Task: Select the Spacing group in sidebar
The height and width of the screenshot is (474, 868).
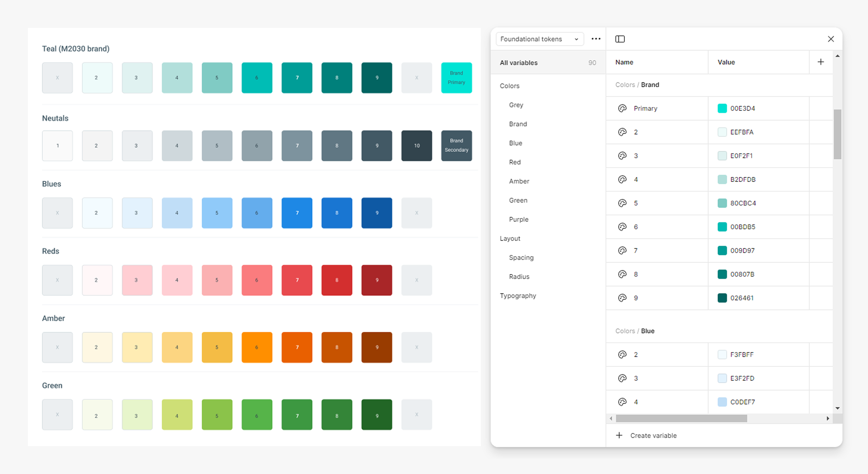Action: coord(521,258)
